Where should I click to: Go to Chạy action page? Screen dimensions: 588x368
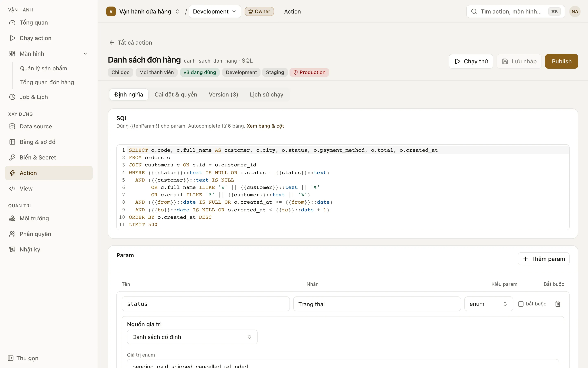click(49, 38)
